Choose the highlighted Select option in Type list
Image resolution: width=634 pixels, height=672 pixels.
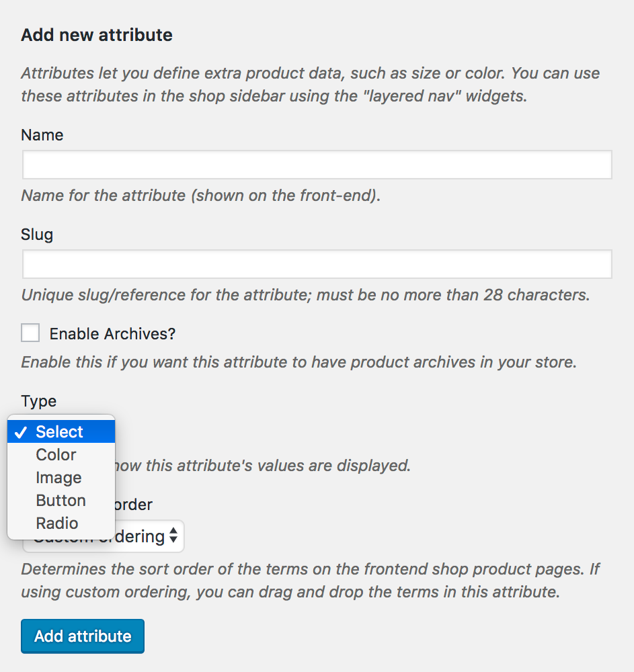point(61,431)
